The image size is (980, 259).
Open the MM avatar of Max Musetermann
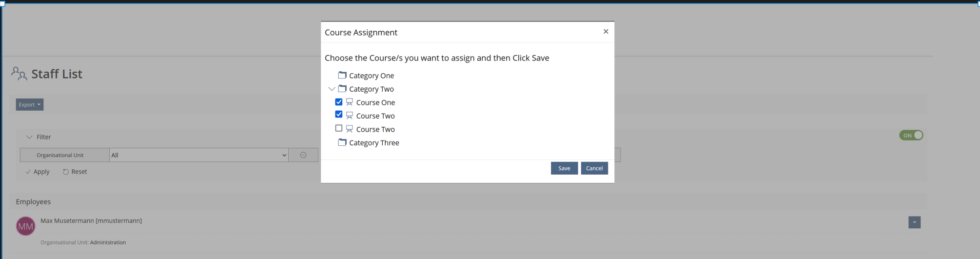coord(26,226)
